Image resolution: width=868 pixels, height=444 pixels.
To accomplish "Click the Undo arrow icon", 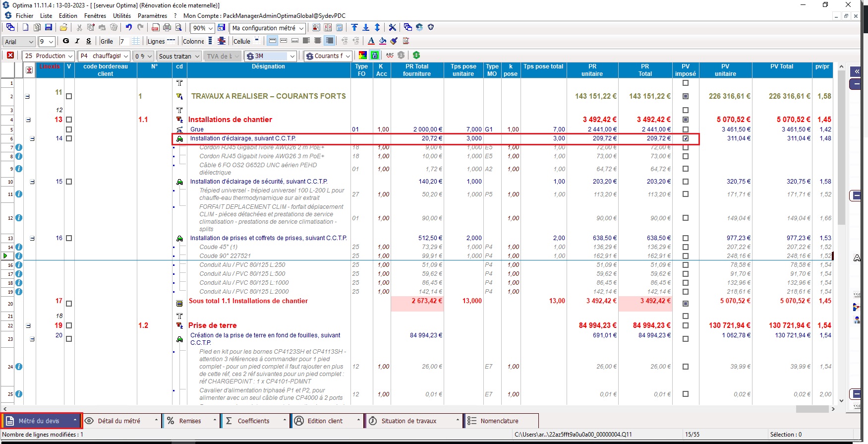I will click(x=128, y=28).
